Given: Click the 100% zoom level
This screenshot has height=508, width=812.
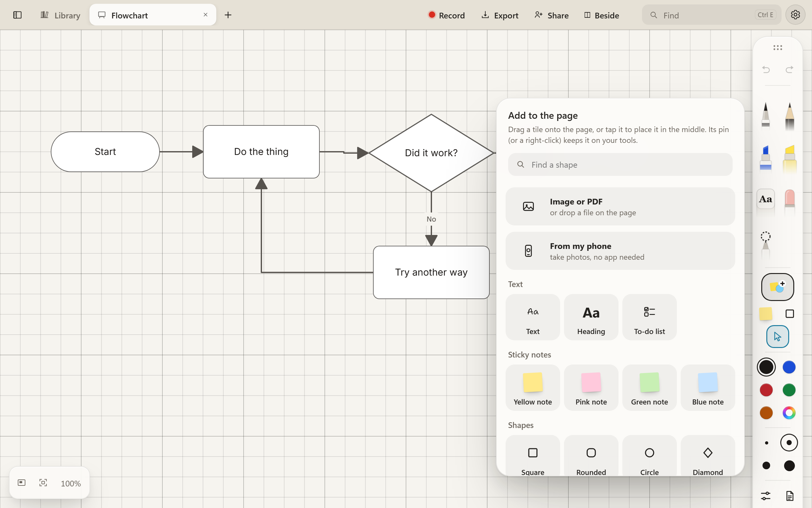Looking at the screenshot, I should 71,484.
